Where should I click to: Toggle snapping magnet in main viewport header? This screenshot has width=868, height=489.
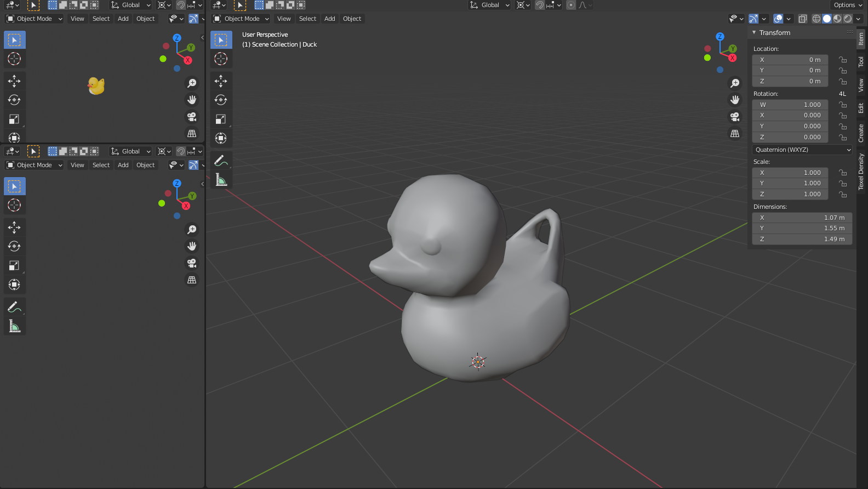(540, 5)
